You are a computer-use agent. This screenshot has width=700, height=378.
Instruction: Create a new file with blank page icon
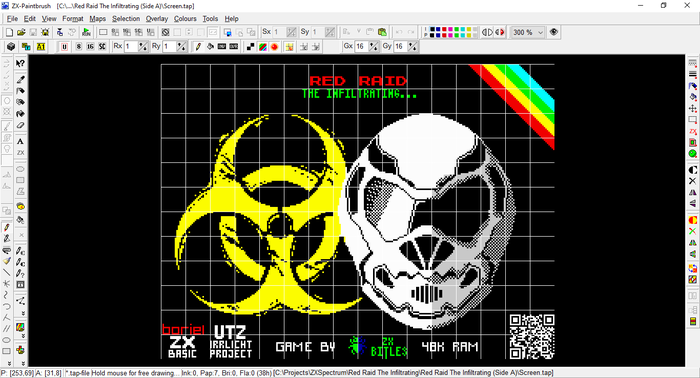pyautogui.click(x=9, y=32)
